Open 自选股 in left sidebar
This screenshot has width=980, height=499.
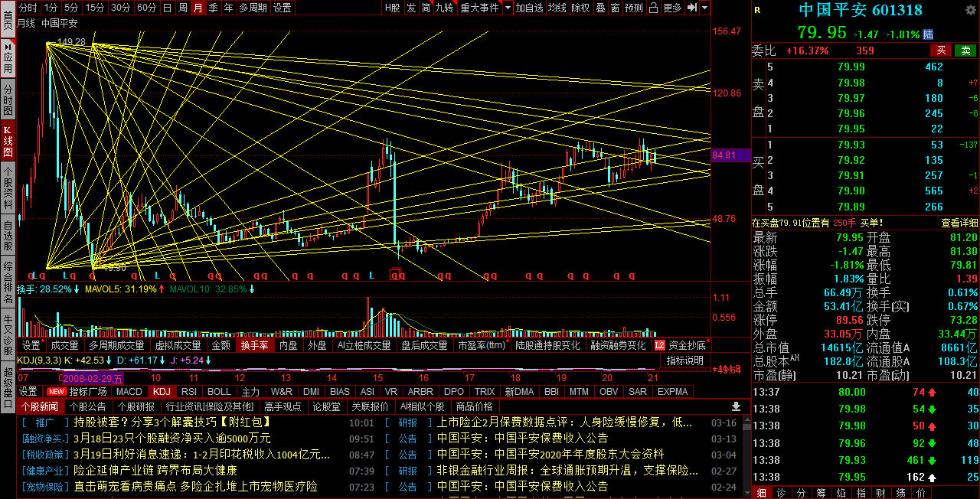pyautogui.click(x=8, y=236)
